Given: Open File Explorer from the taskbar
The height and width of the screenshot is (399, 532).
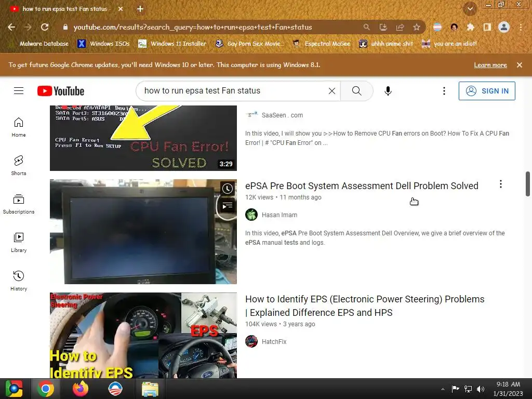Looking at the screenshot, I should pyautogui.click(x=150, y=389).
